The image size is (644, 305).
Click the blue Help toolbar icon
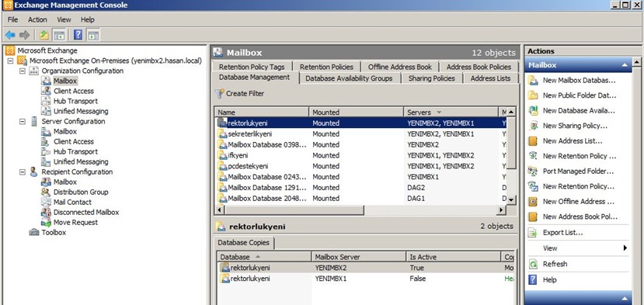[x=78, y=35]
